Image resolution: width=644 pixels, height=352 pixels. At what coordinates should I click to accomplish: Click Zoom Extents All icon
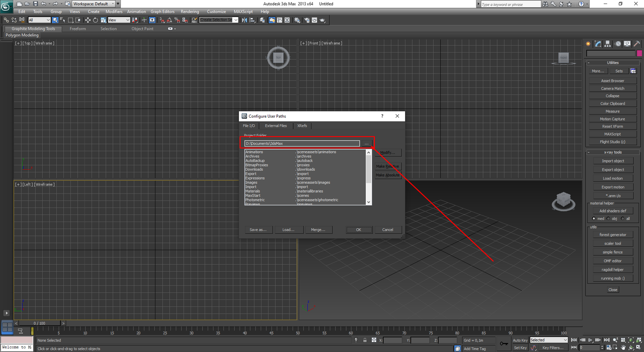(638, 340)
